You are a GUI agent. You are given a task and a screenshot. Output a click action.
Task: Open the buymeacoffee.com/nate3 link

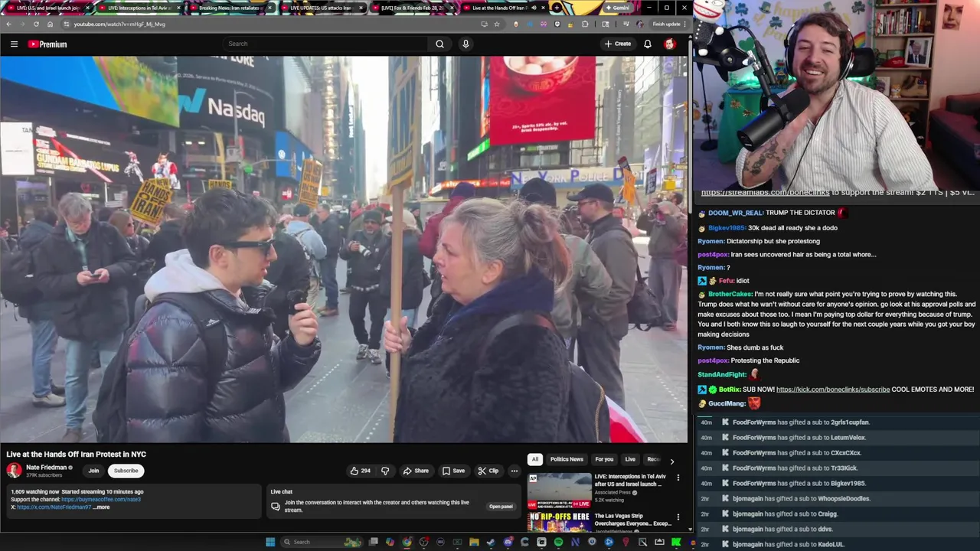coord(101,499)
